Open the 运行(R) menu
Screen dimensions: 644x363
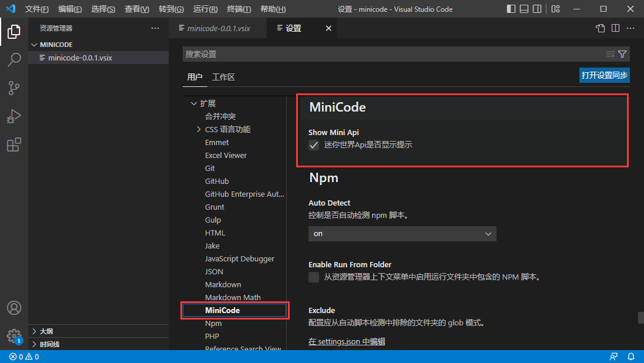pos(205,9)
